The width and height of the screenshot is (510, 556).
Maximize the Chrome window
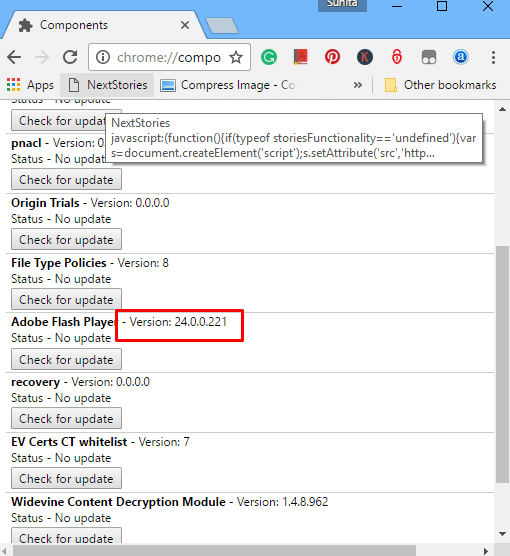(442, 6)
